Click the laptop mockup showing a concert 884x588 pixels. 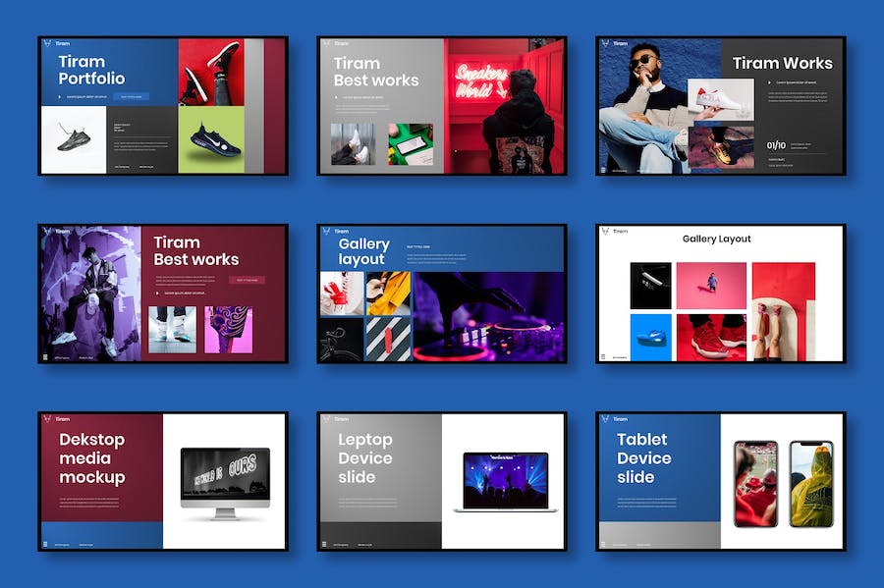[505, 482]
